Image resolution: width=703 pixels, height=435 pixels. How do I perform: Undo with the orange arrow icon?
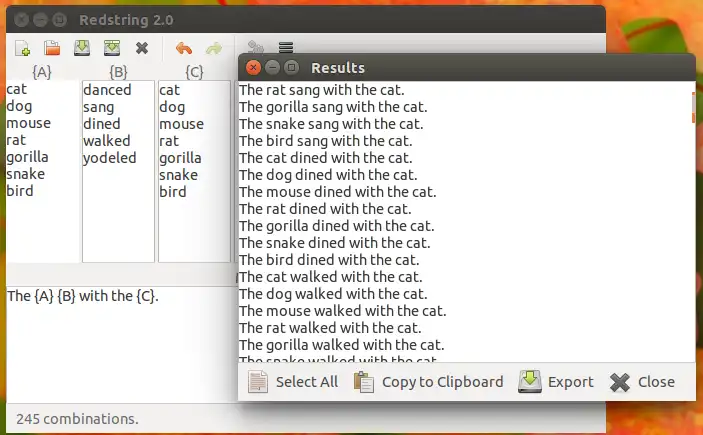(x=184, y=48)
